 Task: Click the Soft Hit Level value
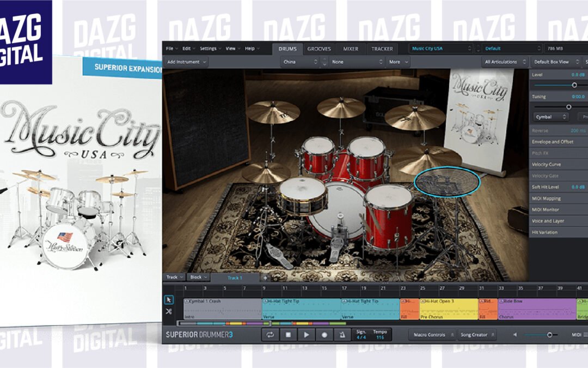(x=578, y=187)
